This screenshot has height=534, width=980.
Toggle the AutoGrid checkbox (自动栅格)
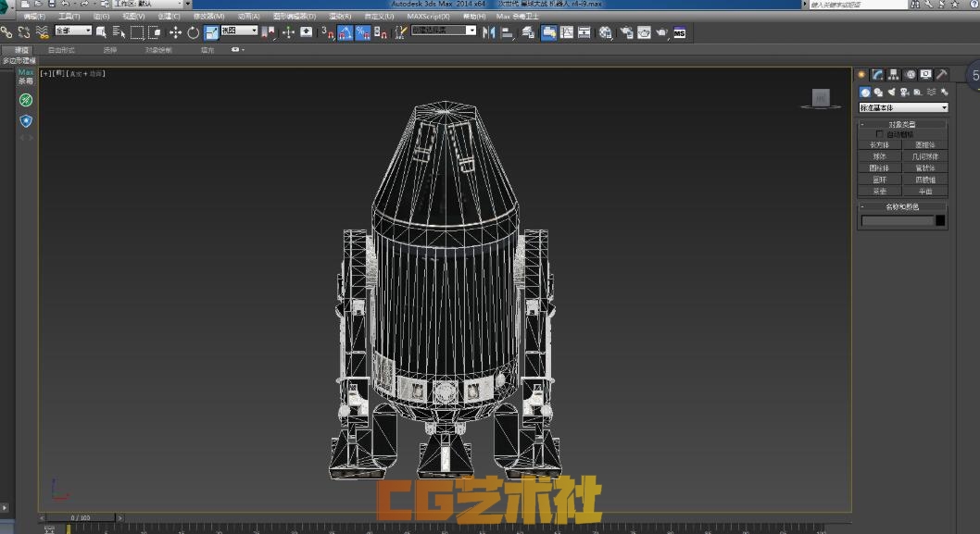879,134
